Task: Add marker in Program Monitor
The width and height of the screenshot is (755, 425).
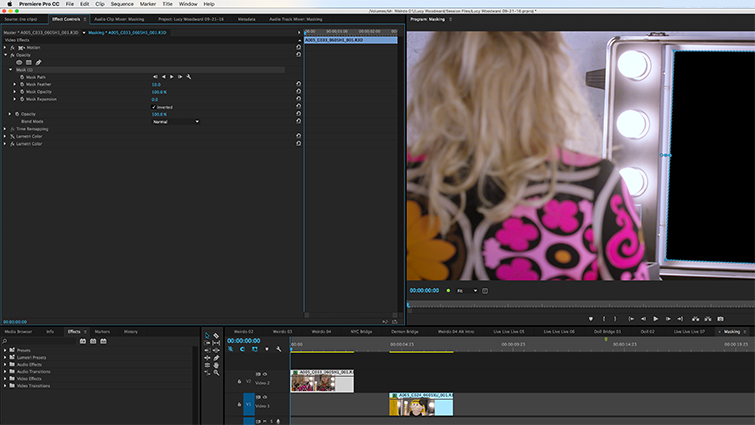Action: click(x=591, y=319)
